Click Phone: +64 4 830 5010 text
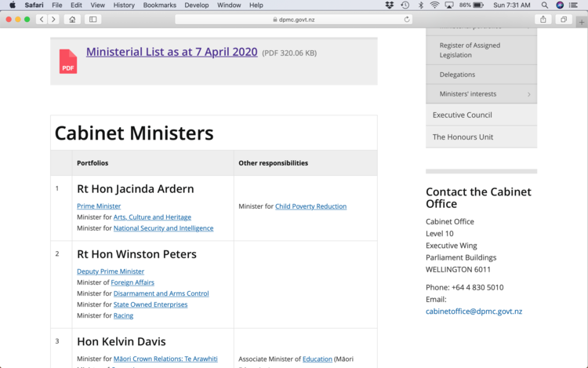Image resolution: width=588 pixels, height=368 pixels. click(x=464, y=287)
